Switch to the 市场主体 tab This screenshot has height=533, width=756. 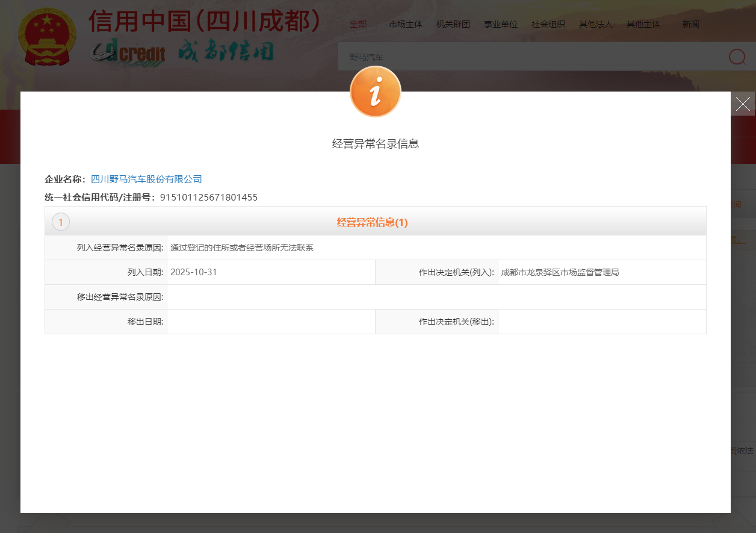(x=406, y=24)
